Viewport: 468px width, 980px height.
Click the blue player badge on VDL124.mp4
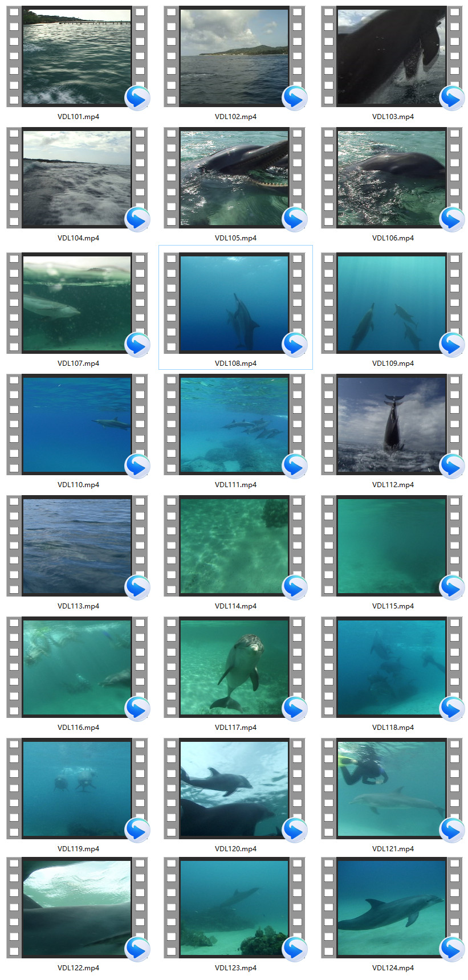pyautogui.click(x=452, y=949)
